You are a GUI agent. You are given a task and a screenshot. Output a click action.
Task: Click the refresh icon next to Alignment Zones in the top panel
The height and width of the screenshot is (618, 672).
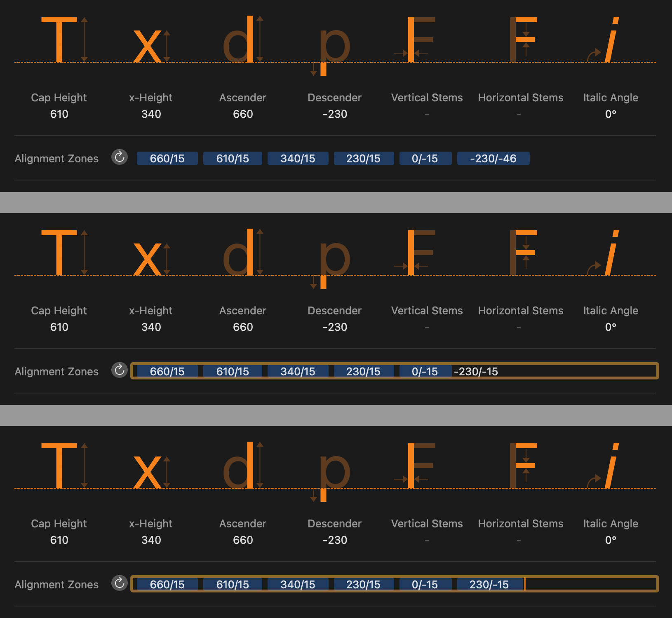[120, 157]
